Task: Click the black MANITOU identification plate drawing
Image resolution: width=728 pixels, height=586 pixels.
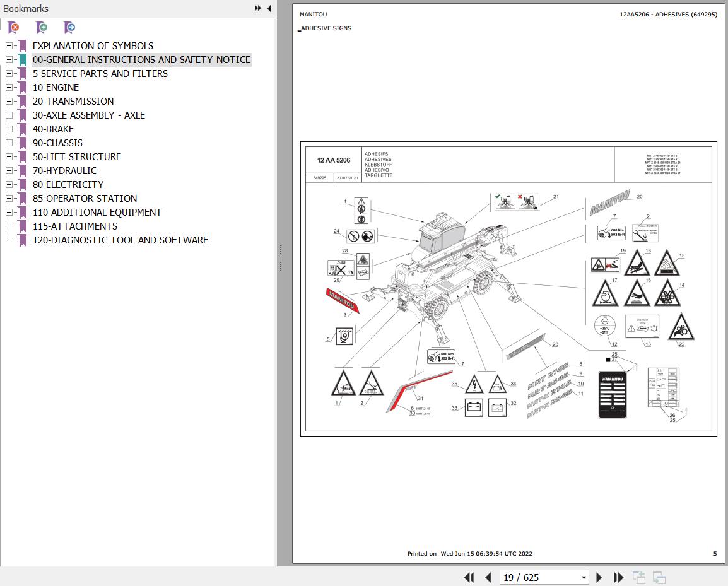Action: coord(613,395)
